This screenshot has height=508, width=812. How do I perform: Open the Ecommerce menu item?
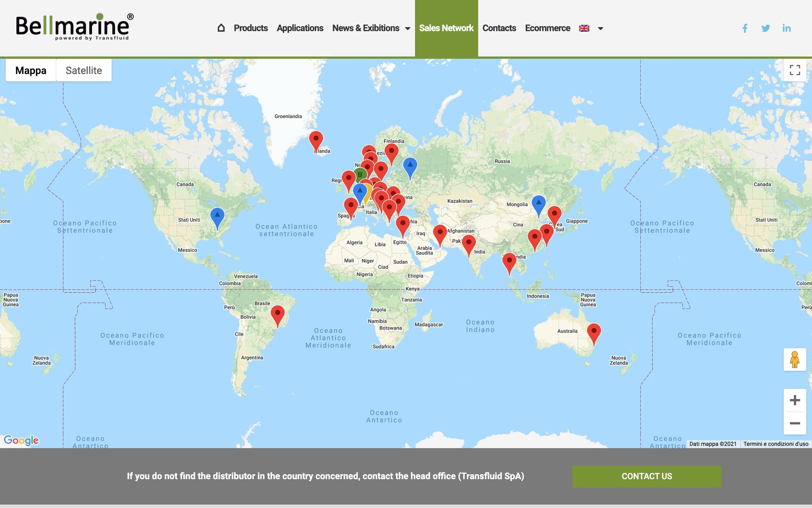coord(548,28)
